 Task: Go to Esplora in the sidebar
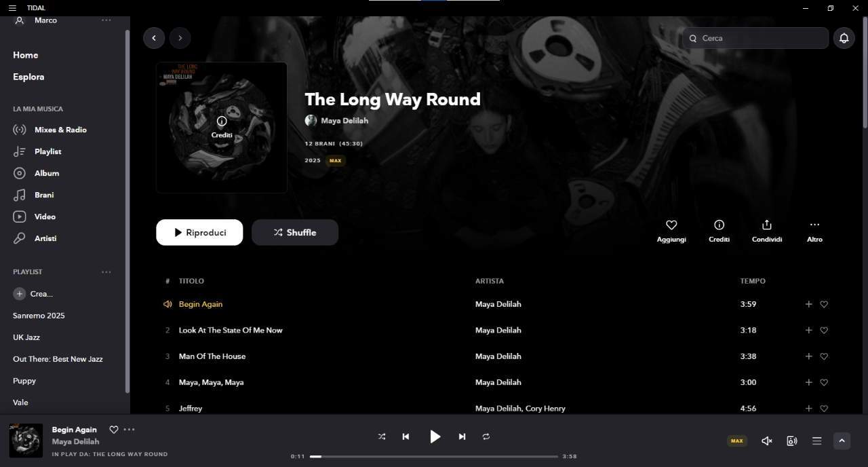(x=28, y=77)
